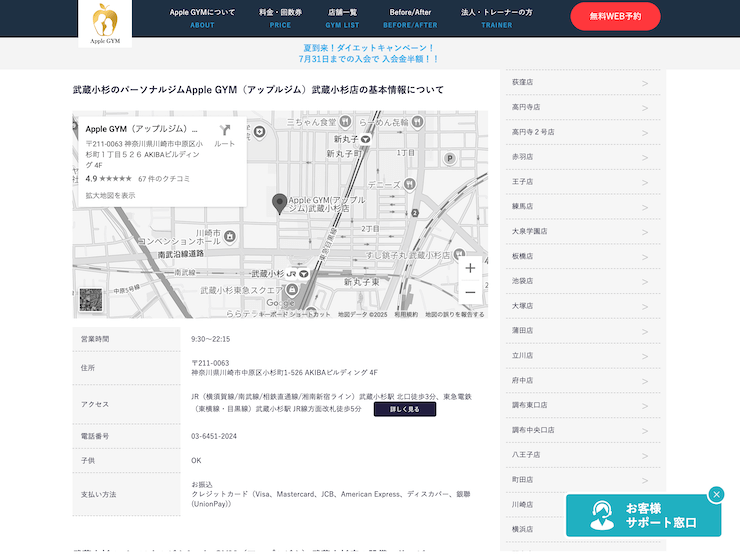Click 拡大地図を表示 link on map card
Image resolution: width=740 pixels, height=555 pixels.
point(110,195)
